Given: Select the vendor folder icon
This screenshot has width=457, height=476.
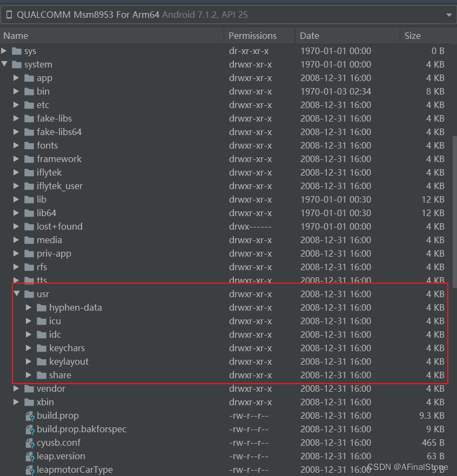Looking at the screenshot, I should 29,388.
